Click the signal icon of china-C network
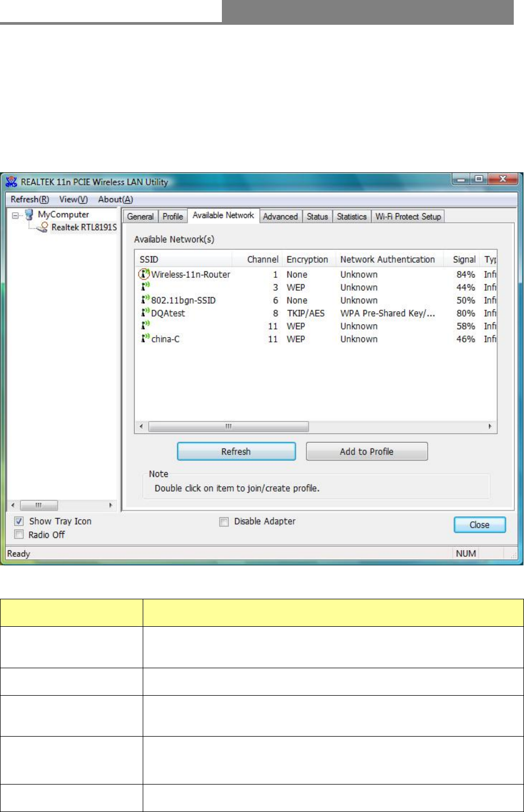524x812 pixels. pos(145,338)
